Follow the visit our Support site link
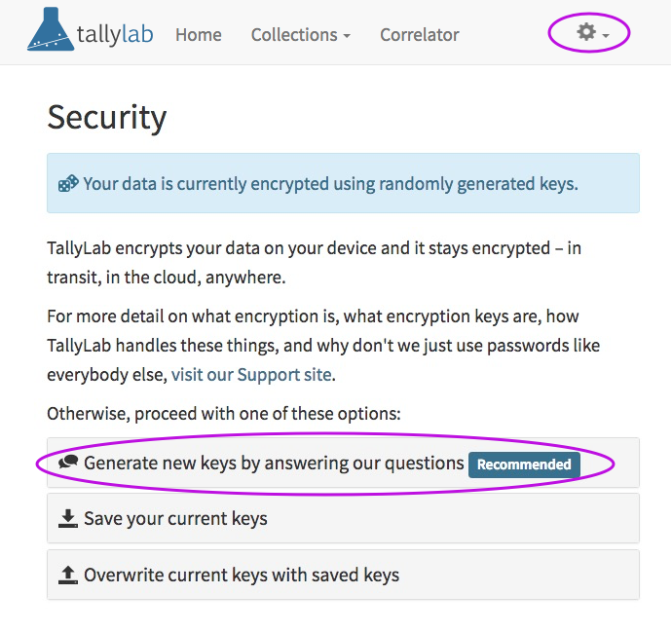 [x=251, y=375]
